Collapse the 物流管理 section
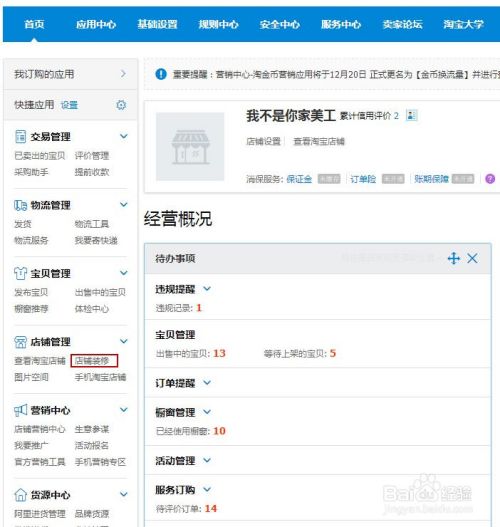 tap(124, 204)
